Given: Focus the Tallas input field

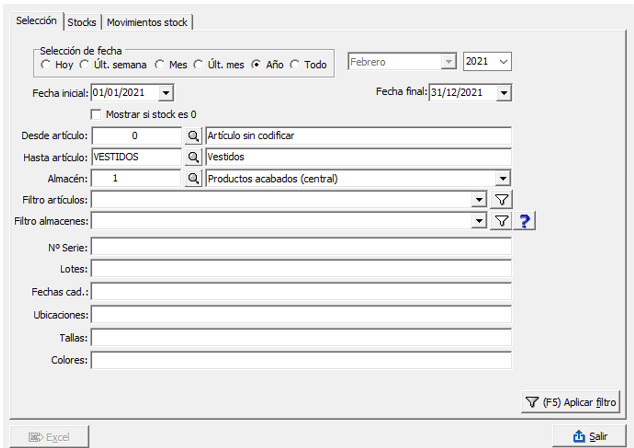Looking at the screenshot, I should tap(301, 337).
